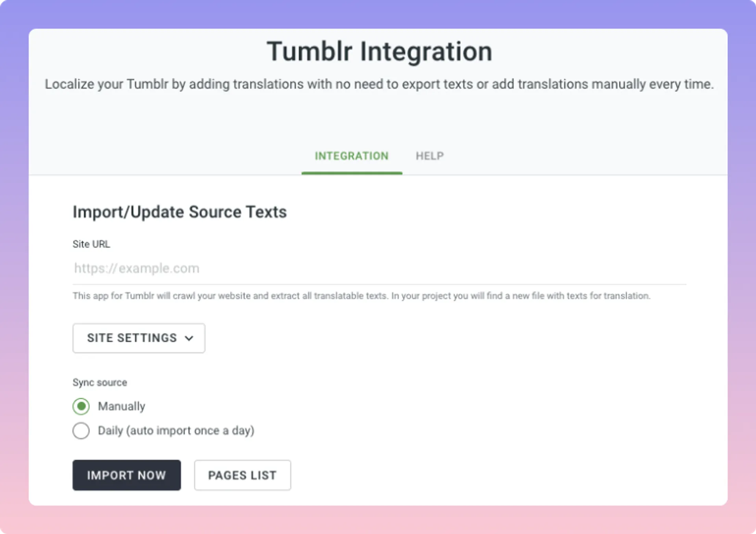
Task: Switch to the Integration tab
Action: [x=352, y=156]
